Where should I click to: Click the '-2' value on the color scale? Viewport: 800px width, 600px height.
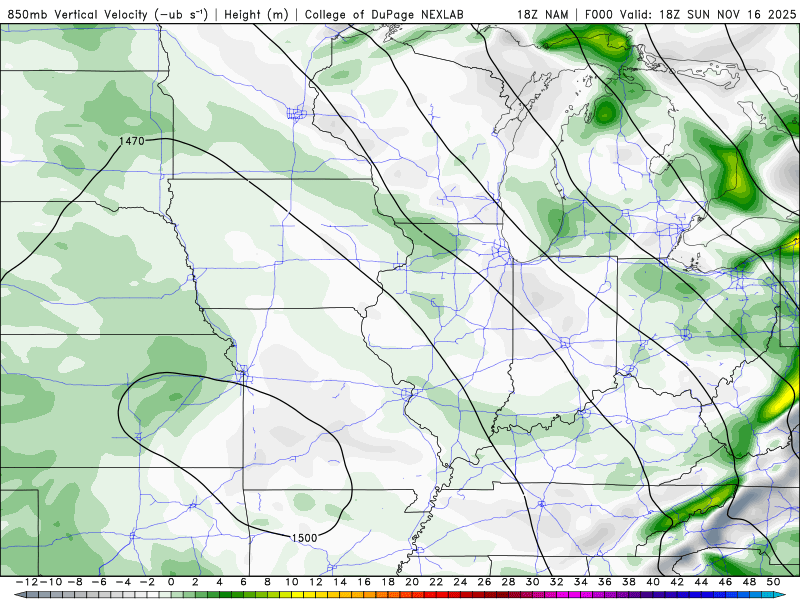click(147, 582)
